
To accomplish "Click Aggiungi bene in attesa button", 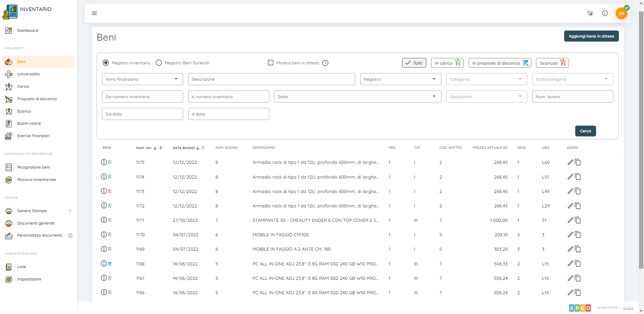I will tap(591, 36).
